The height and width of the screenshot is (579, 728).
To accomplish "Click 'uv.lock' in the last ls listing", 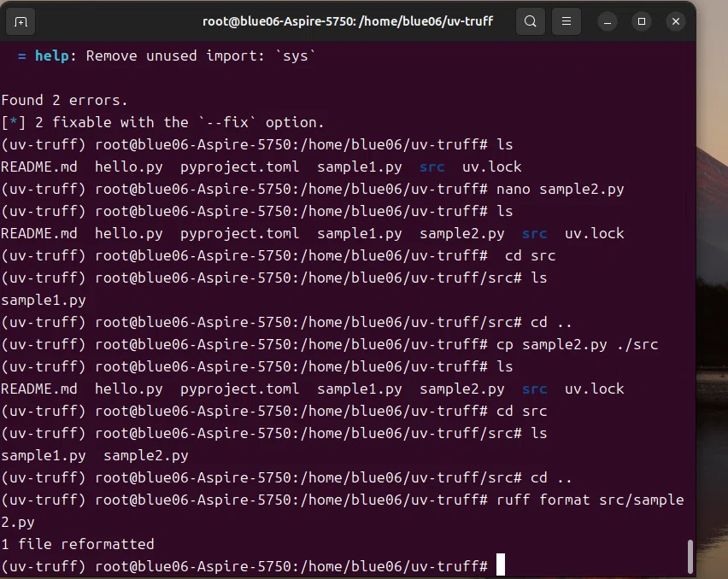I will coord(594,389).
